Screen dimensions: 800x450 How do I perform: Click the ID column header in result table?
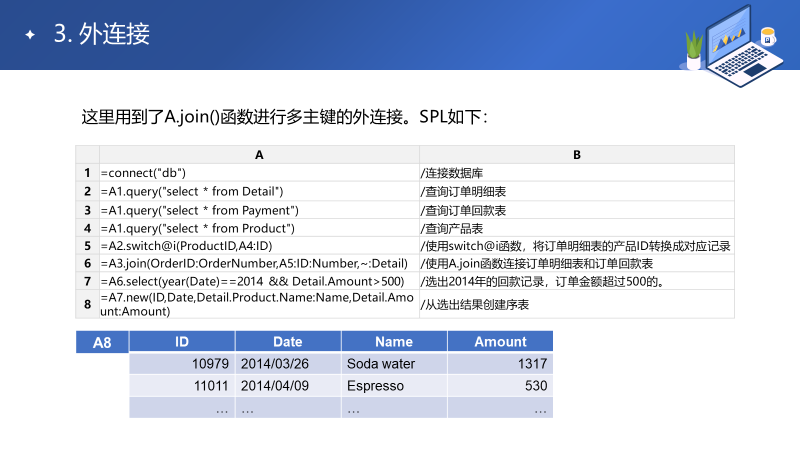(182, 341)
